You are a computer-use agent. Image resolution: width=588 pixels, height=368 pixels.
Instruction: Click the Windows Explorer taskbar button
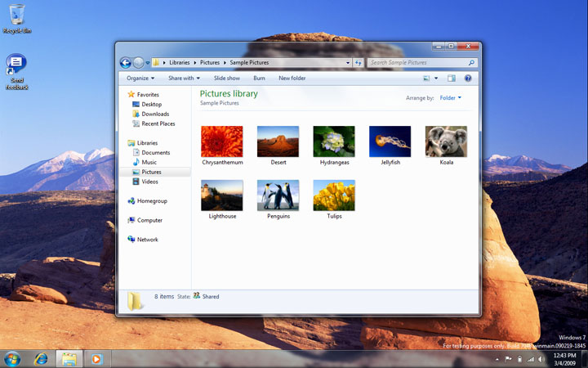pos(69,359)
